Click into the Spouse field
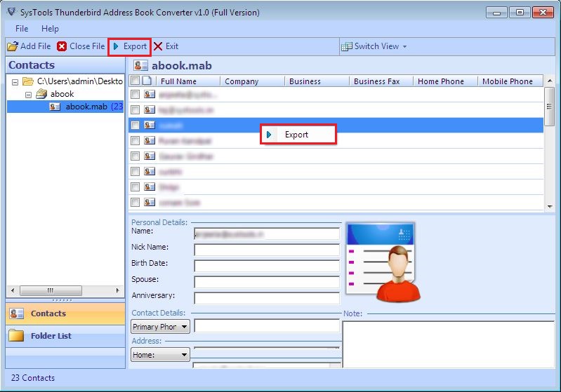The image size is (561, 392). click(267, 282)
